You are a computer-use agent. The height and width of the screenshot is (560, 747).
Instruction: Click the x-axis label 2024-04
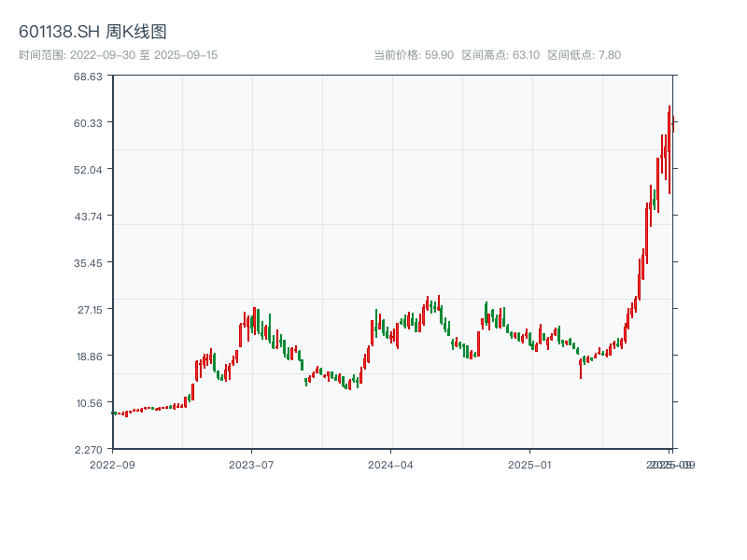tap(390, 465)
